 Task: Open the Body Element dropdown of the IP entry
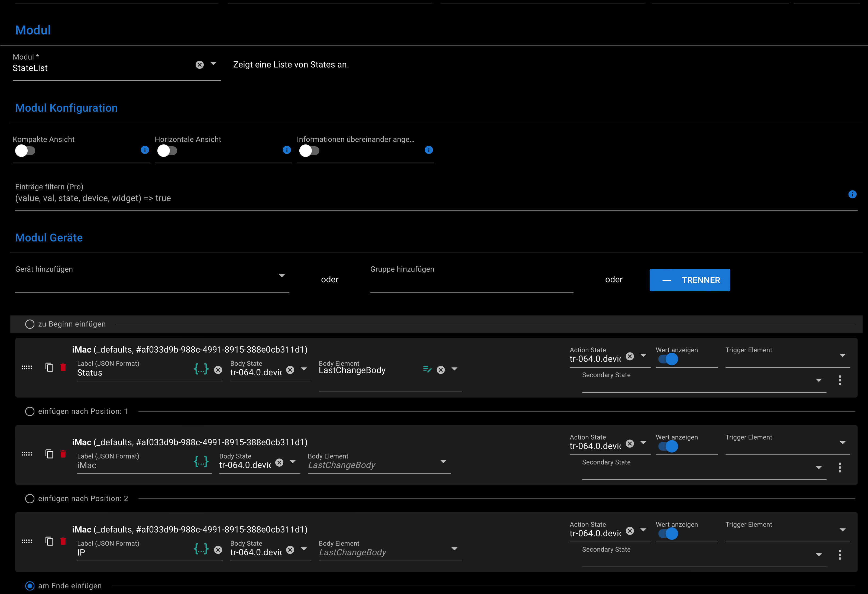[x=454, y=549]
